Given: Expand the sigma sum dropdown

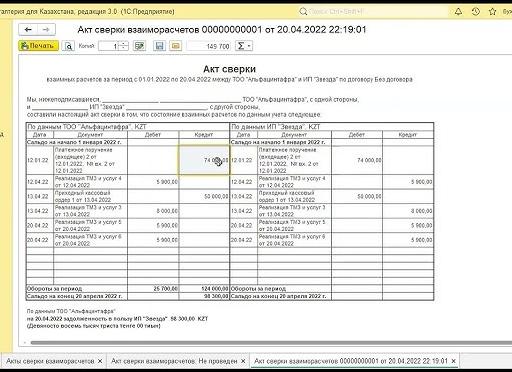Looking at the screenshot, I should tap(244, 46).
